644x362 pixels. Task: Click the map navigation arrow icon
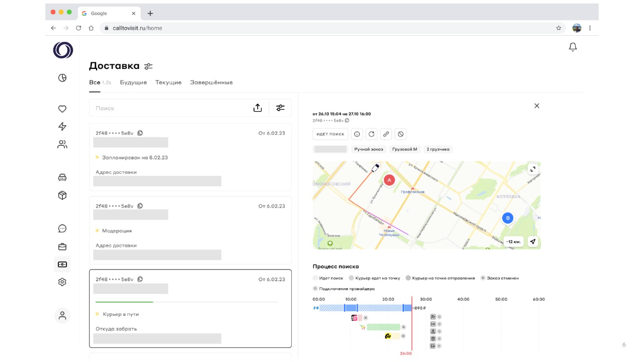coord(533,242)
